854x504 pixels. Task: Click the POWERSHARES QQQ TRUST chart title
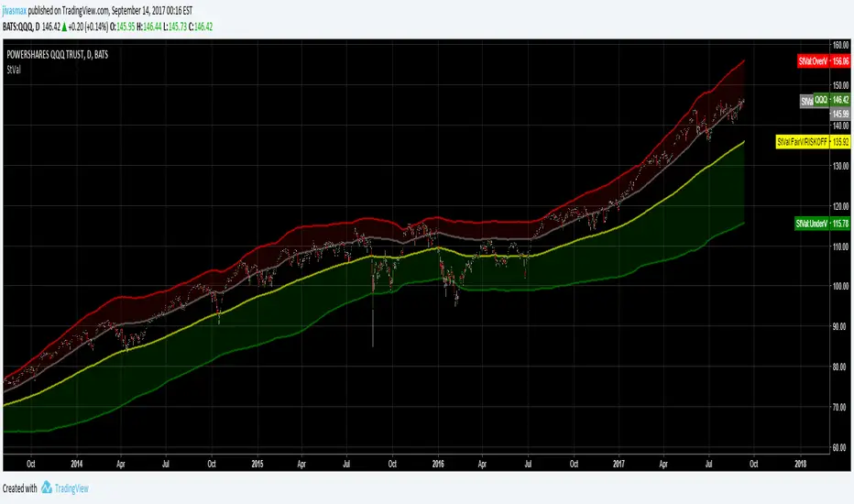(57, 54)
